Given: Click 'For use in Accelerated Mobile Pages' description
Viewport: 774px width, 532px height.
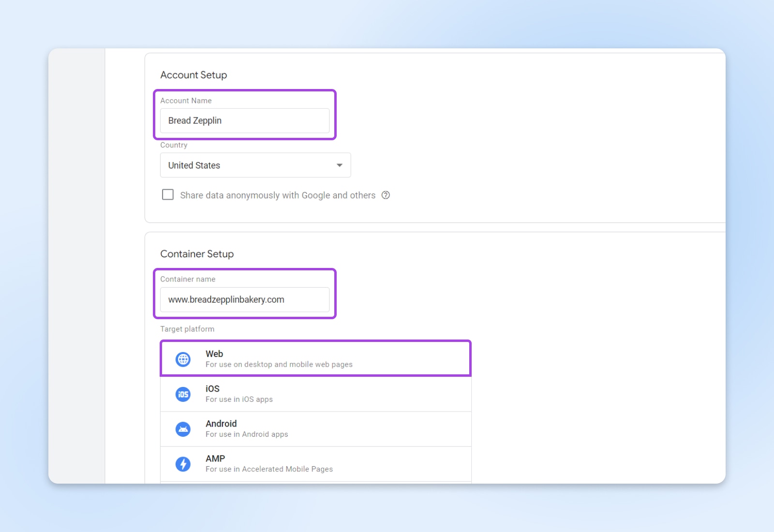Looking at the screenshot, I should [269, 469].
